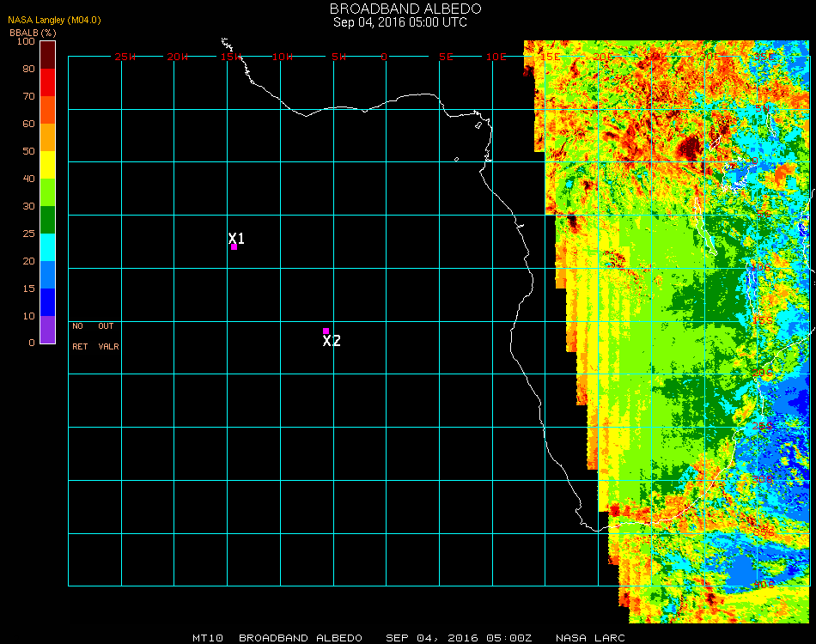The image size is (816, 644).
Task: Click the 10E longitude label
Action: (496, 57)
